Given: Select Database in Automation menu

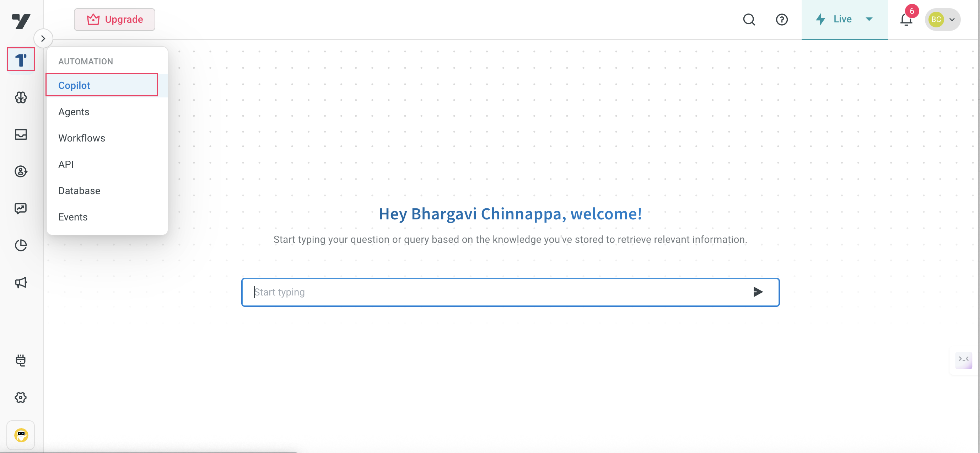Looking at the screenshot, I should click(107, 190).
